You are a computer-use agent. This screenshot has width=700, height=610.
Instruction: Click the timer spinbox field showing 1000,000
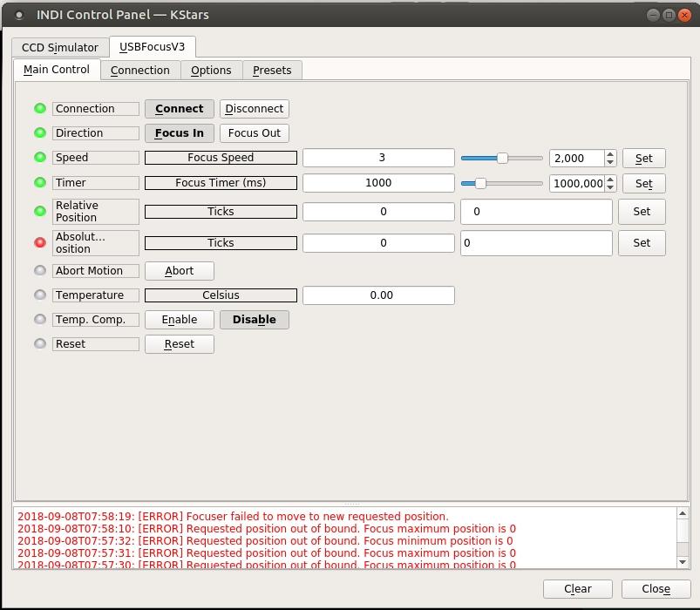click(x=577, y=183)
